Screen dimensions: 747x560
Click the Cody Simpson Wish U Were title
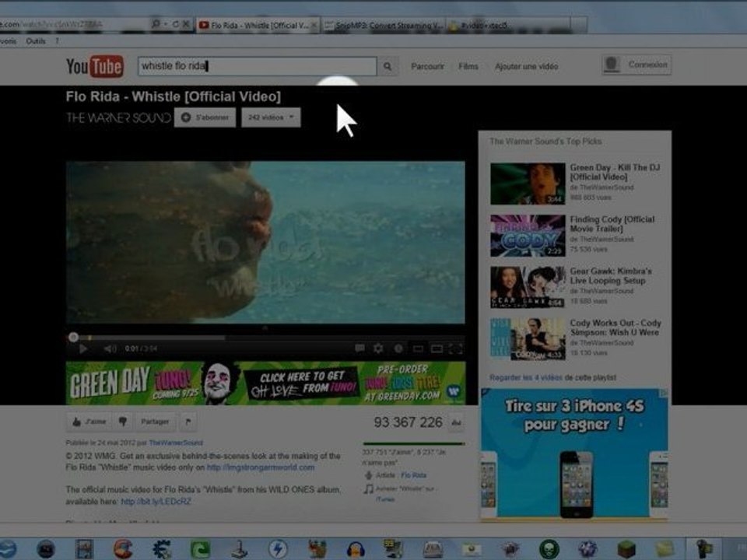[615, 327]
